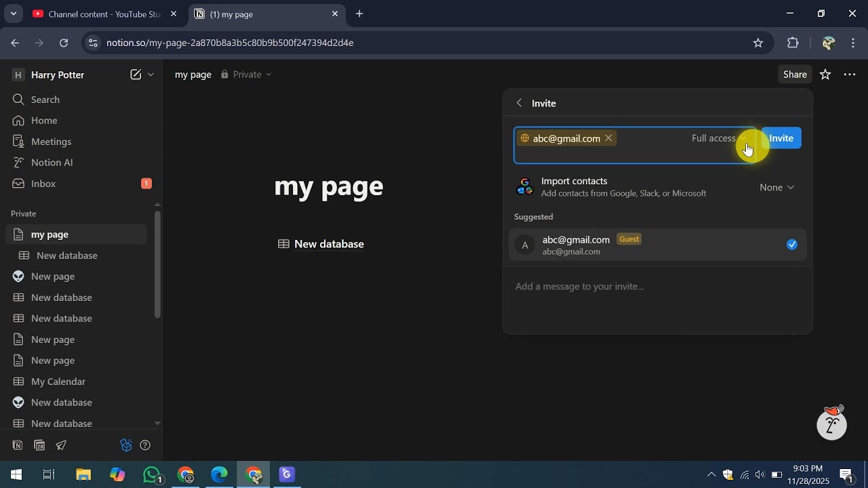
Task: Open the help question mark icon
Action: click(145, 445)
